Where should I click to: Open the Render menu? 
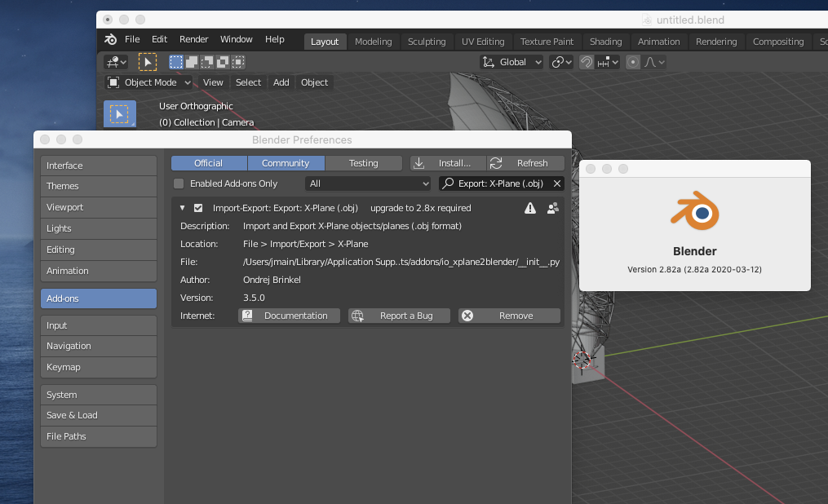coord(194,40)
